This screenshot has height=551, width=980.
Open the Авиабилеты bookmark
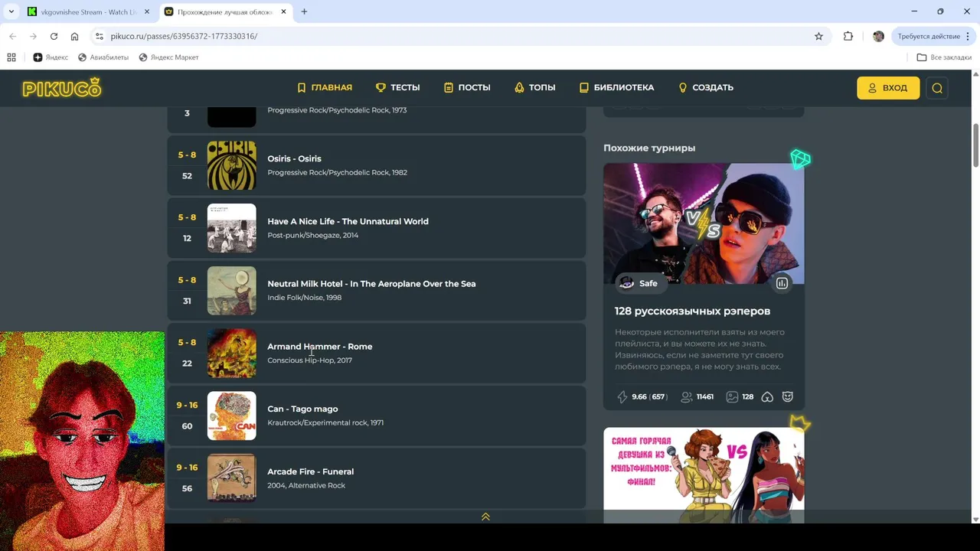tap(103, 57)
